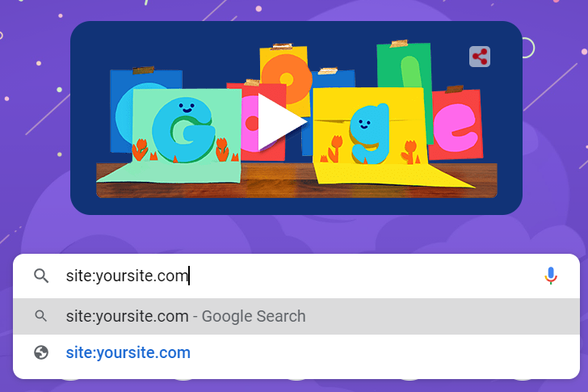Click the smiling lowercase g on yellow card
This screenshot has width=588, height=392.
(369, 133)
